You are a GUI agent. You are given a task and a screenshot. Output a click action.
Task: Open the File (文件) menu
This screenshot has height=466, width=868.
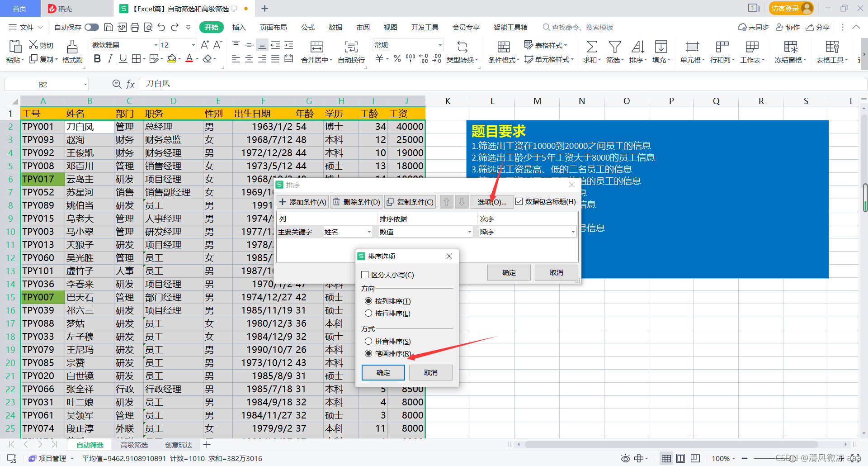26,27
